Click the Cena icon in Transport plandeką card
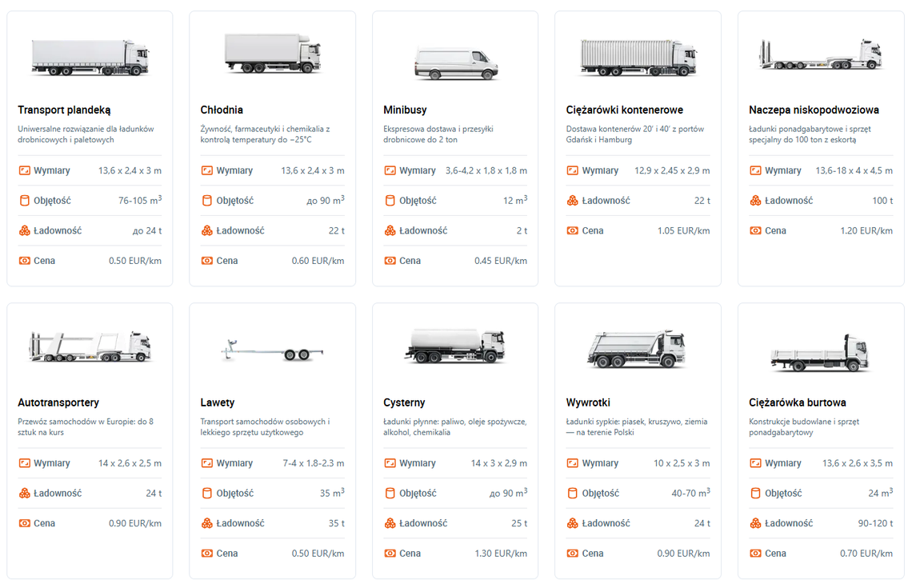912x588 pixels. coord(25,261)
